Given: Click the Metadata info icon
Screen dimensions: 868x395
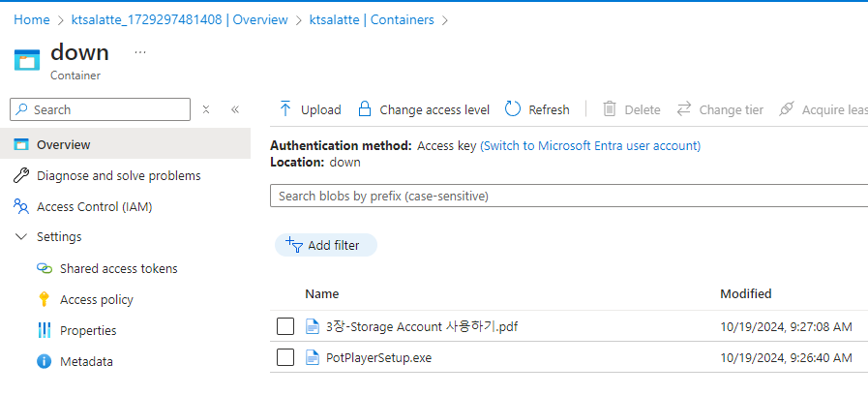Looking at the screenshot, I should tap(44, 361).
